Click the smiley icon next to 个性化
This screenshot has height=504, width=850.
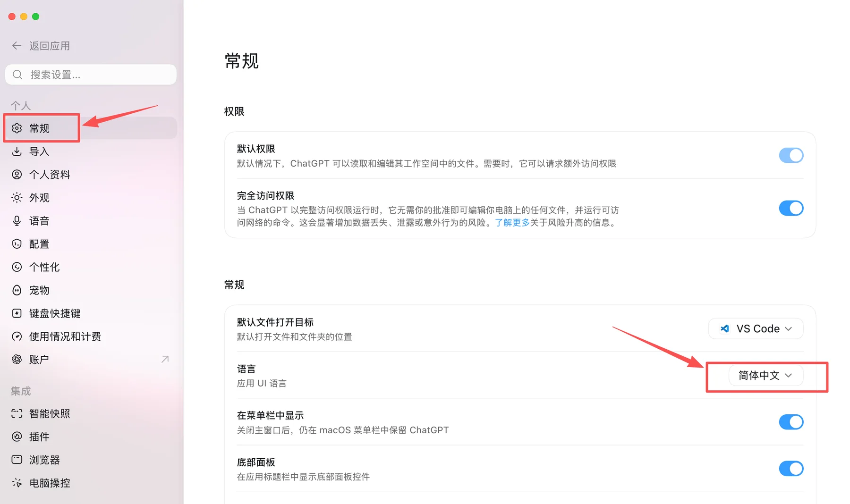point(17,267)
